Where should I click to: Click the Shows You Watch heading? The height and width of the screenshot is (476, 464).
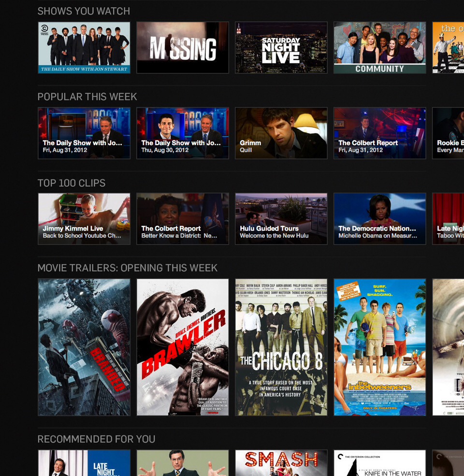(x=84, y=11)
